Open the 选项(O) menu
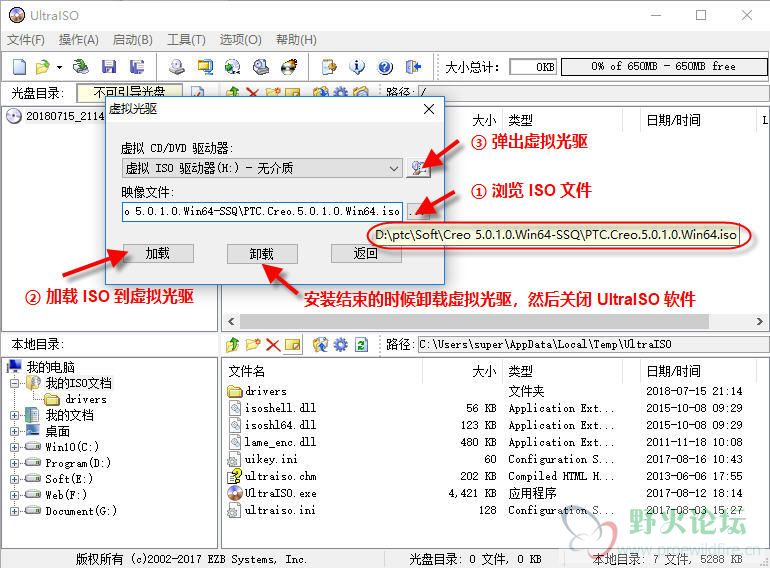 (x=240, y=40)
